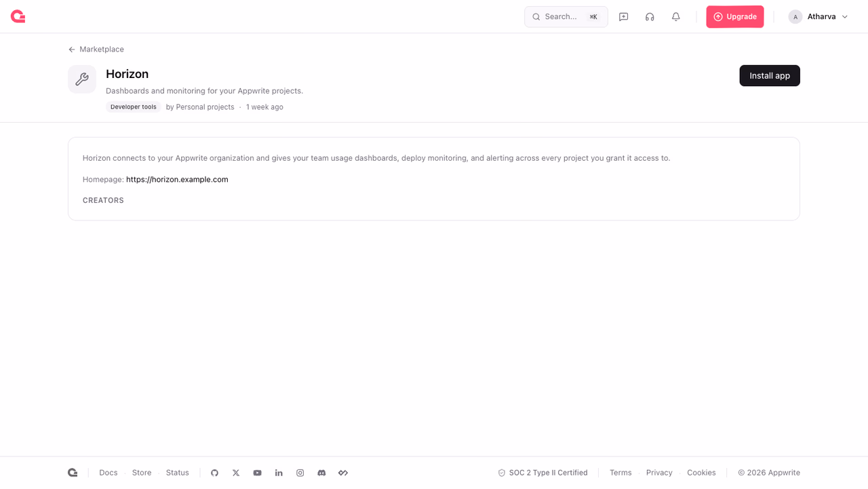Click SOC 2 Type II Certified badge
The image size is (868, 489).
(543, 473)
